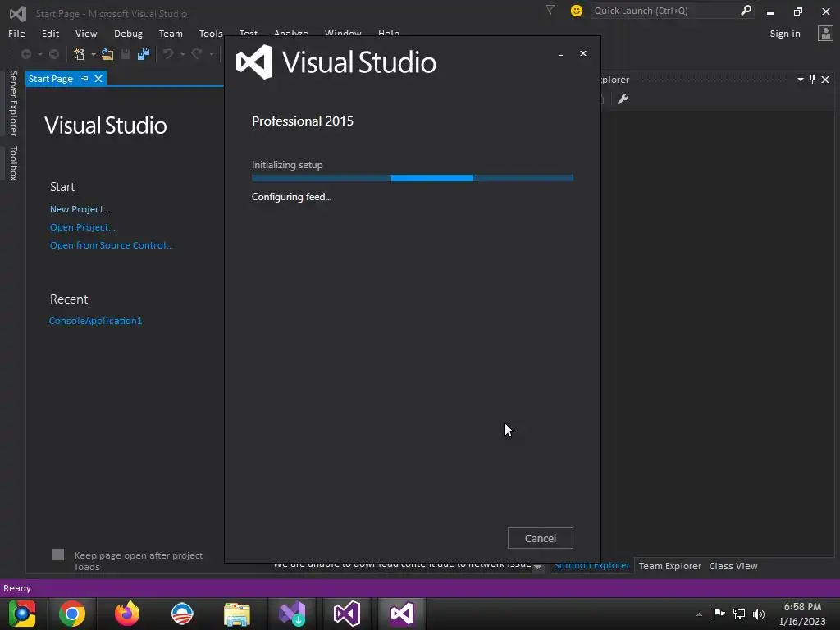
Task: Click the volume speaker icon in system tray
Action: [x=759, y=614]
